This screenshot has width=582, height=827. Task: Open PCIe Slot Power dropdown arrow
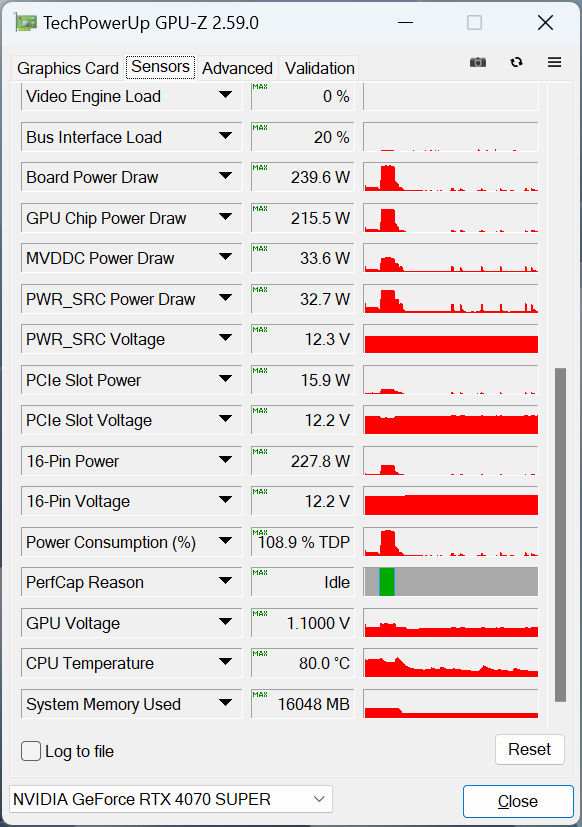coord(225,379)
